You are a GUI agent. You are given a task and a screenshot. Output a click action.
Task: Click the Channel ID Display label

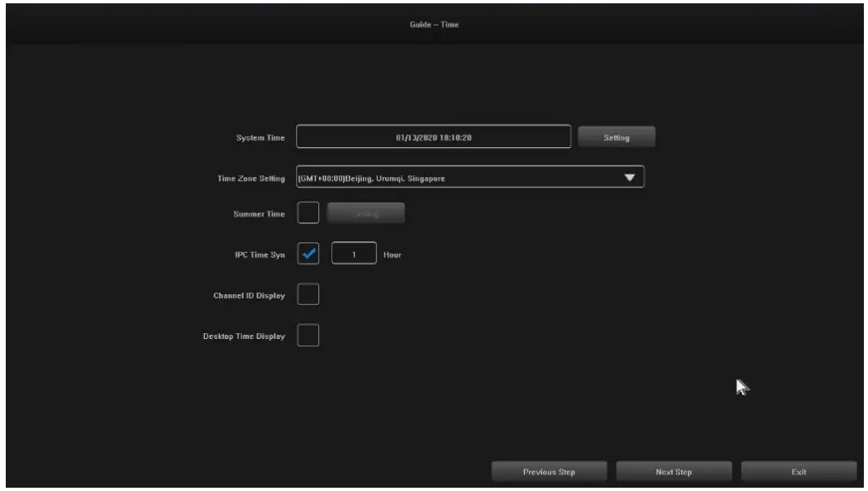point(249,296)
